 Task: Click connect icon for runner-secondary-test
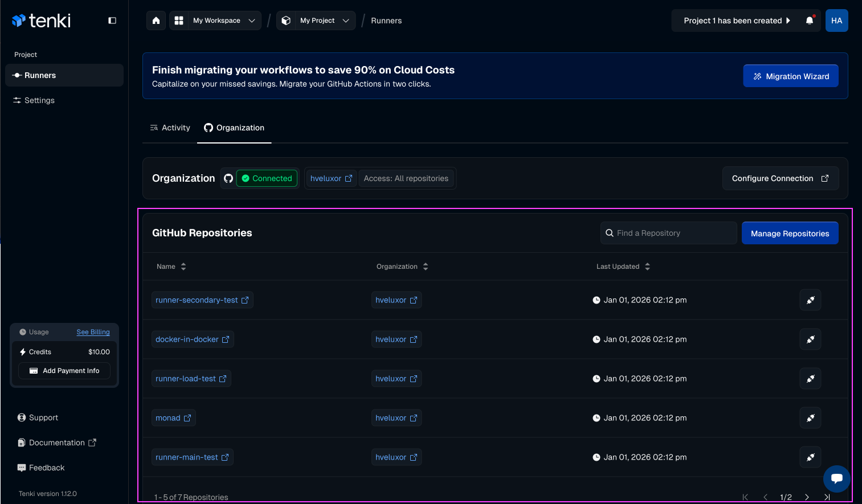(x=810, y=300)
